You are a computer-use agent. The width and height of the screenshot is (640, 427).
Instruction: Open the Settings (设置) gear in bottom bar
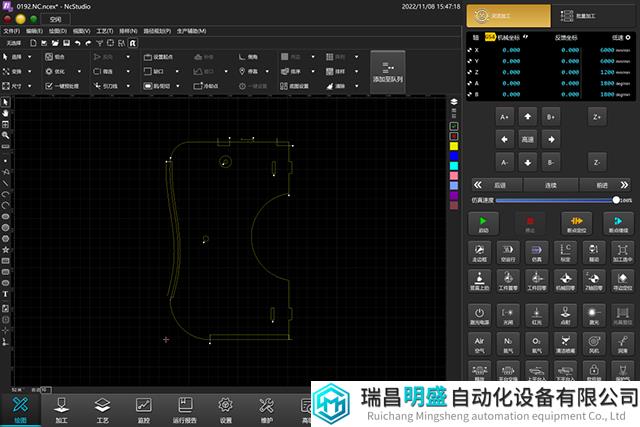(225, 407)
